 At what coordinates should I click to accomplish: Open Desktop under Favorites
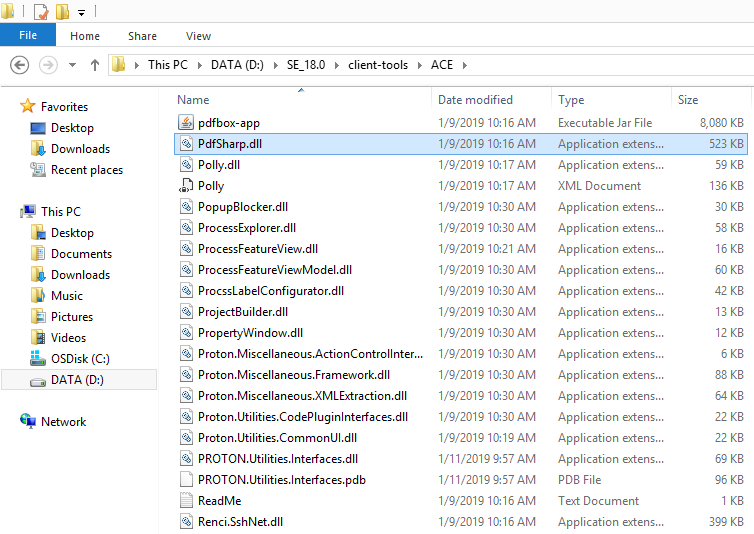tap(72, 128)
